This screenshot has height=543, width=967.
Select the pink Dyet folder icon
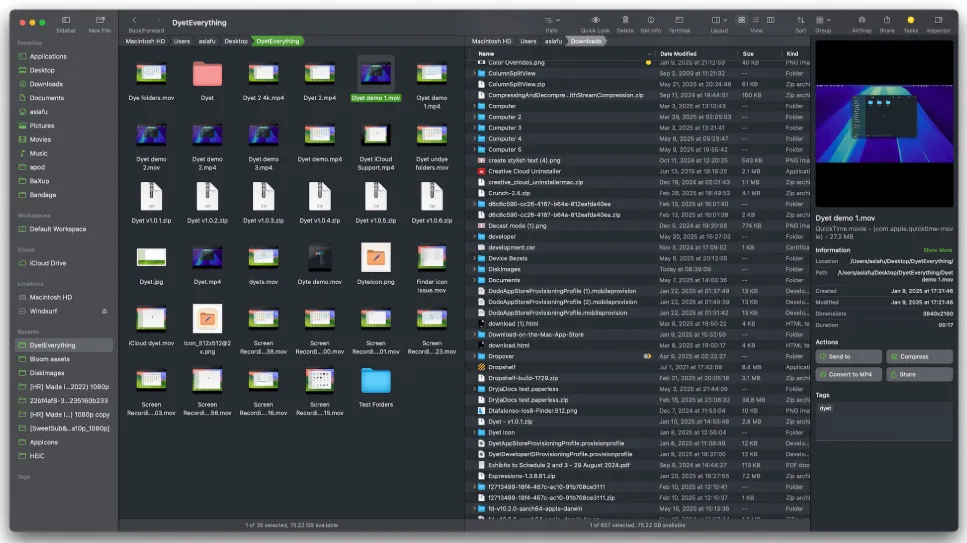207,74
